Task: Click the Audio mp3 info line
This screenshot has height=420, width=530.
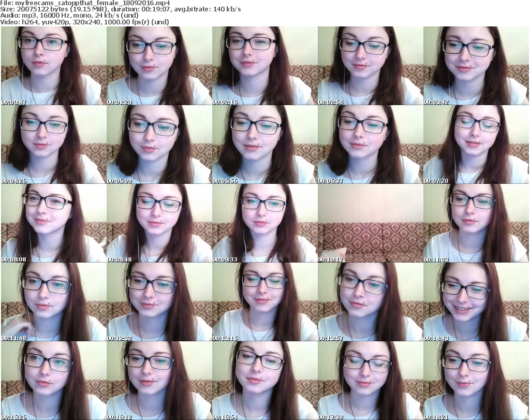Action: (72, 16)
